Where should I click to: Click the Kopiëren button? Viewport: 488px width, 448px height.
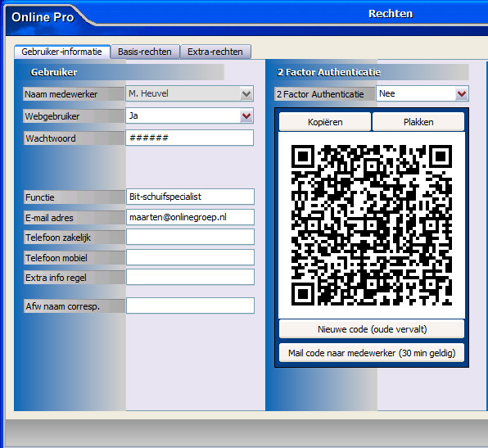click(x=325, y=122)
